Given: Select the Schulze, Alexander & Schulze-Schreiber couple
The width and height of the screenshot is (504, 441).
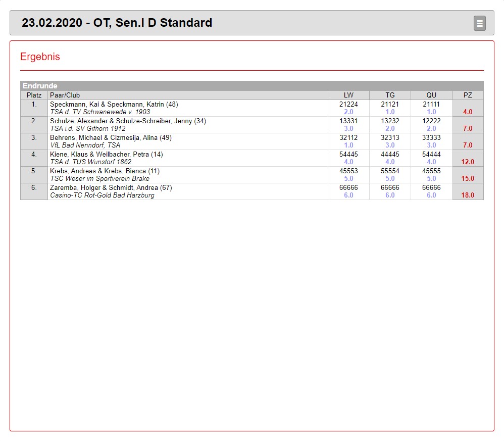Looking at the screenshot, I should tap(128, 121).
